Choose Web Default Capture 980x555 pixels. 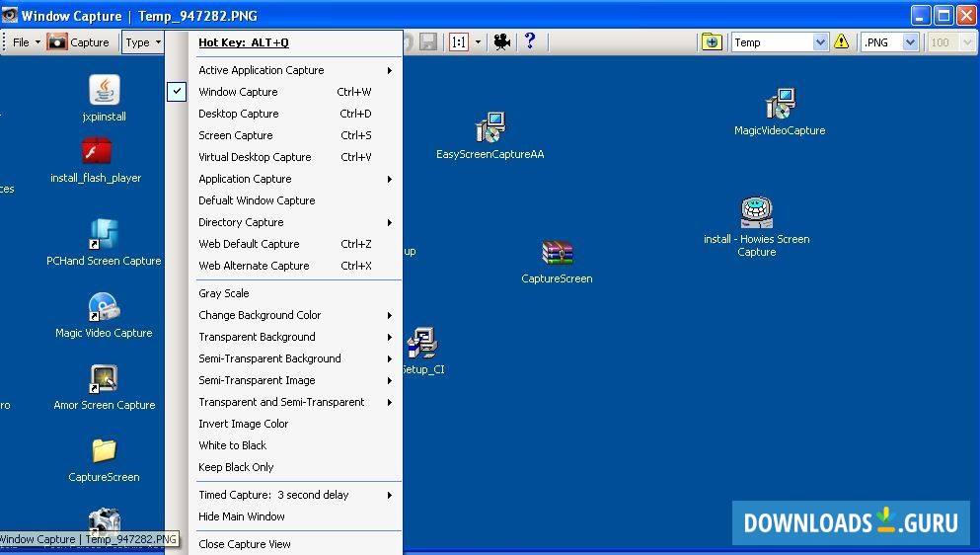tap(296, 244)
